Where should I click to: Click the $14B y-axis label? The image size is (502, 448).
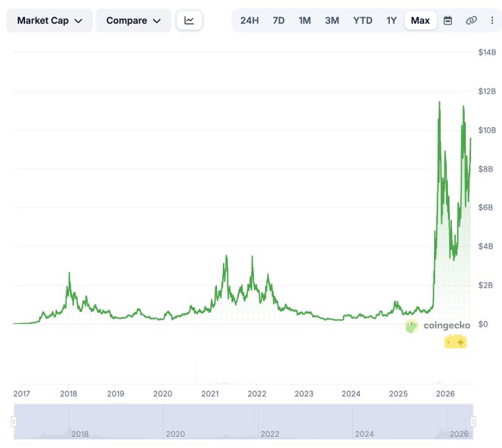487,52
